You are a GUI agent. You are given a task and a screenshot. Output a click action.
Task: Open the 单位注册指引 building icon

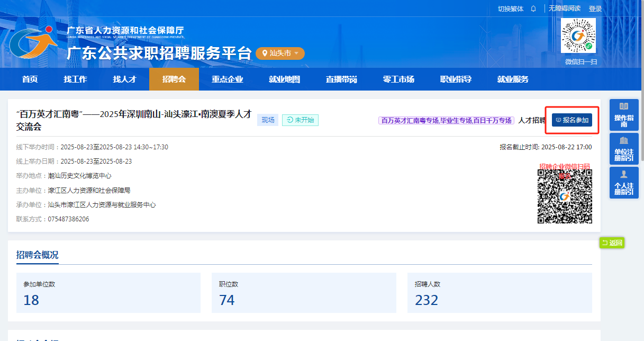624,140
